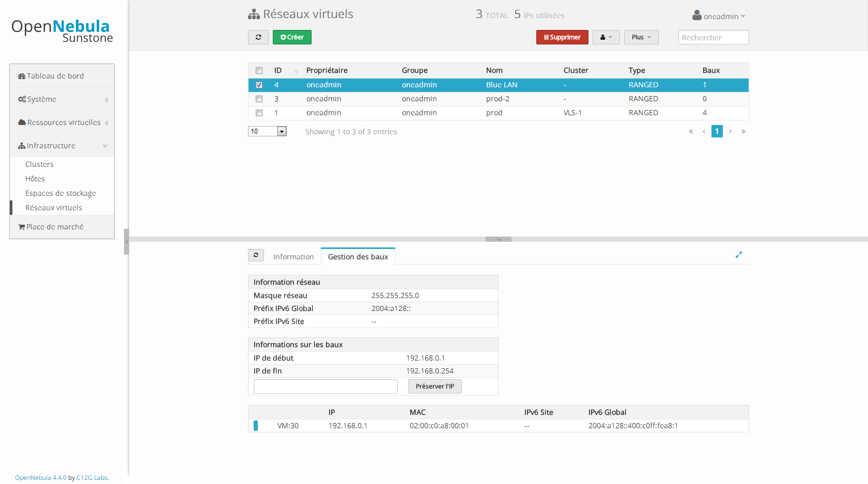
Task: Click the refresh icon beside Information tab
Action: click(256, 255)
